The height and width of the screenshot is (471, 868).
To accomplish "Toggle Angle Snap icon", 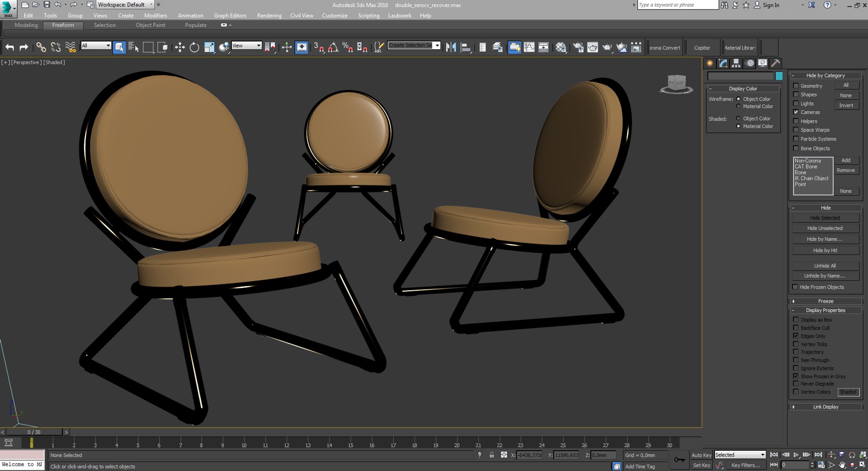I will tap(333, 47).
